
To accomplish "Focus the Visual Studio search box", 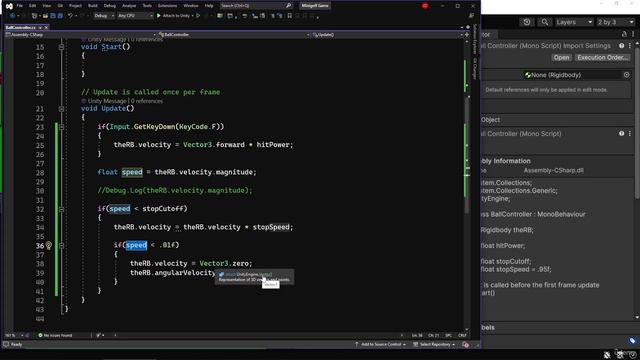I will point(256,6).
